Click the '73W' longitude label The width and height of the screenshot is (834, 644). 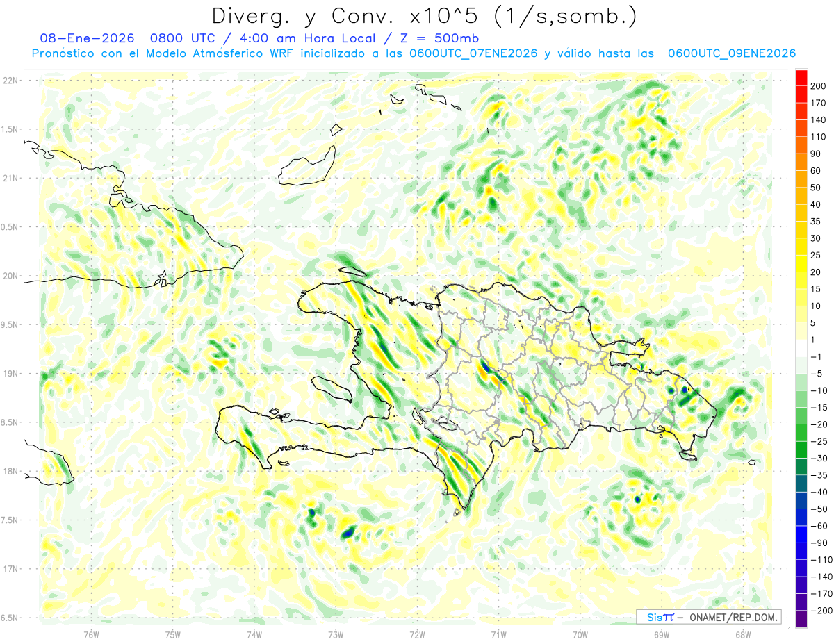(x=336, y=635)
